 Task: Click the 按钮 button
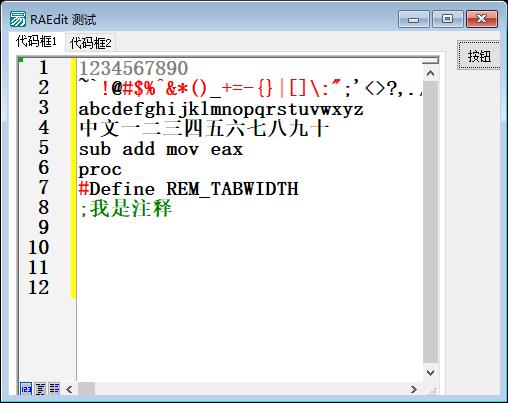click(x=479, y=56)
